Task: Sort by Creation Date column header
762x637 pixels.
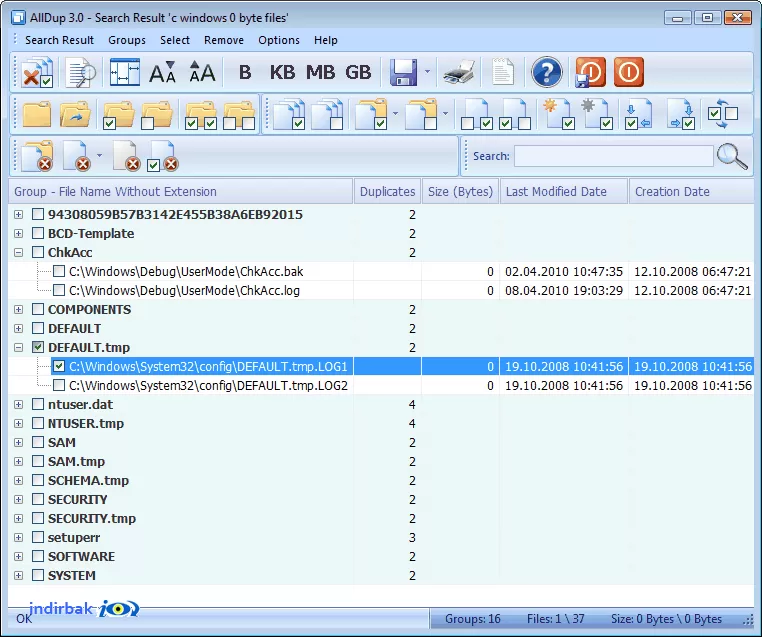Action: coord(692,191)
